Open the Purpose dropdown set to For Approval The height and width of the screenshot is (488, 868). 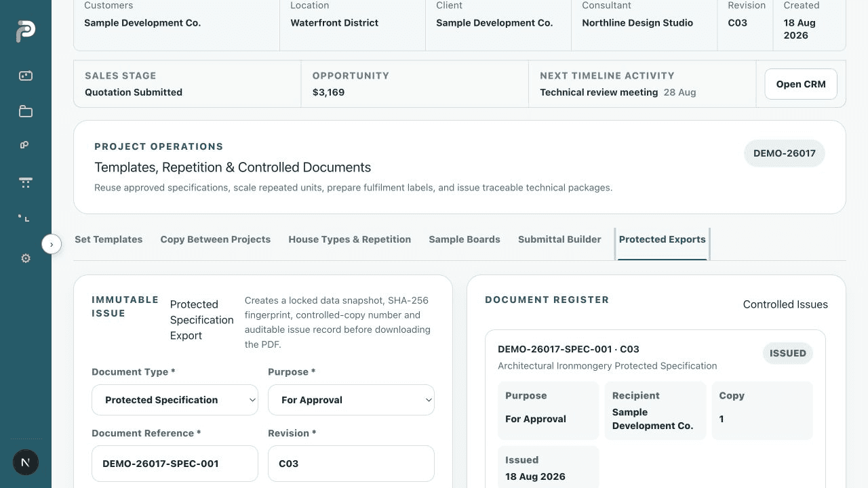351,400
